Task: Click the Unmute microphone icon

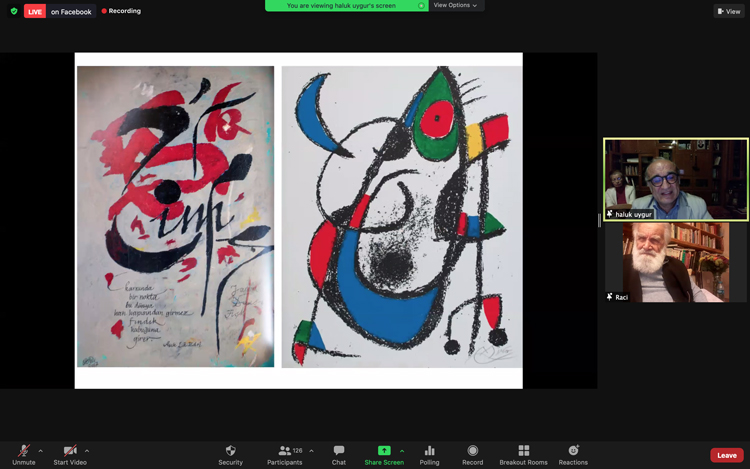Action: [x=24, y=450]
